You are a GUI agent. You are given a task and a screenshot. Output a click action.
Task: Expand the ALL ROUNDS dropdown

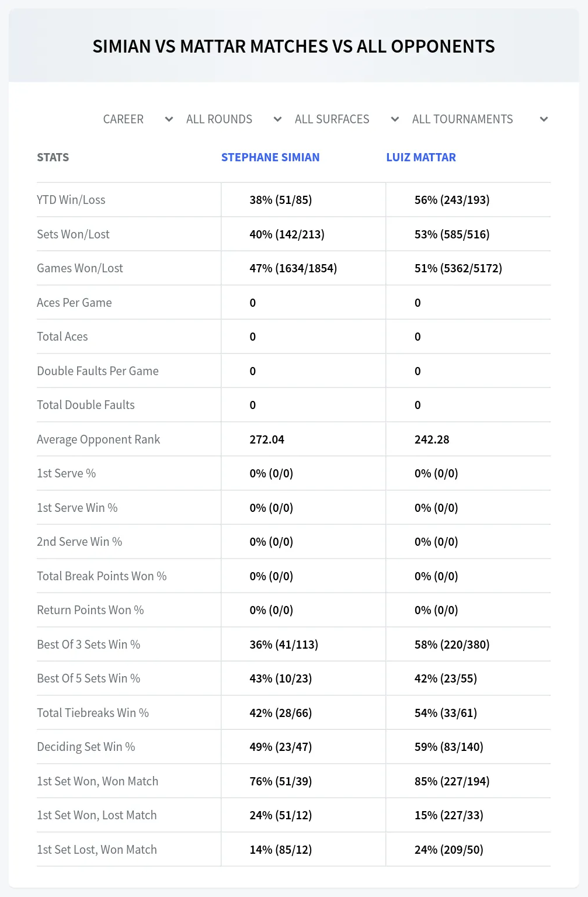click(234, 119)
